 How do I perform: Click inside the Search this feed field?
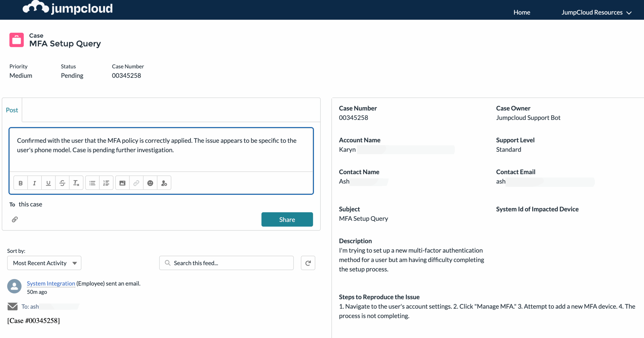(226, 263)
